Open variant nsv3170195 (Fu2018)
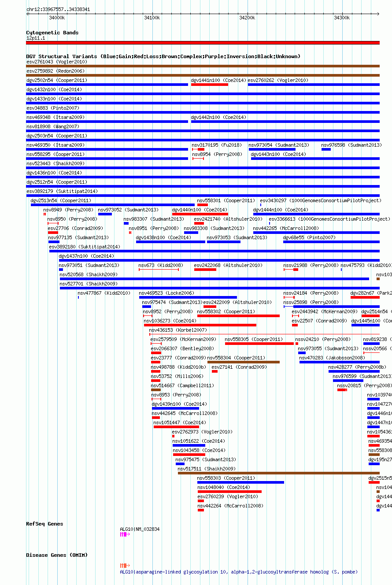This screenshot has width=392, height=585. coord(217,145)
